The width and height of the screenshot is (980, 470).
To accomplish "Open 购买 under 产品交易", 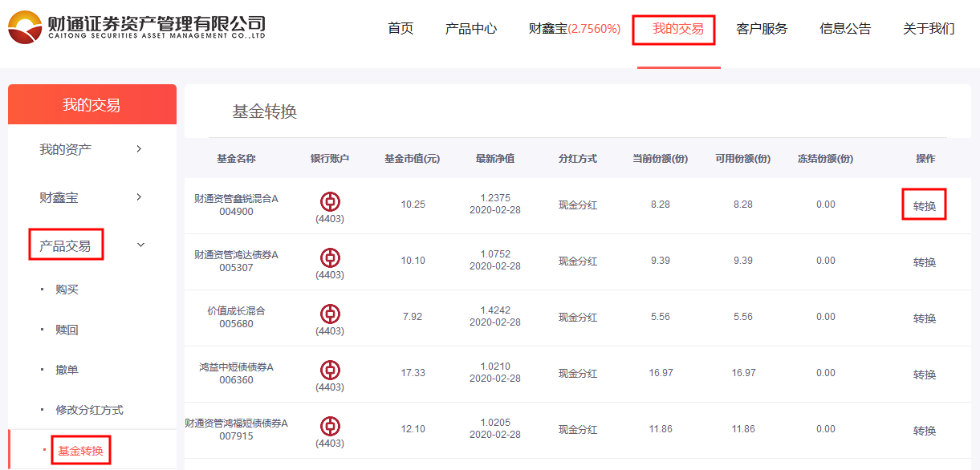I will (x=67, y=290).
